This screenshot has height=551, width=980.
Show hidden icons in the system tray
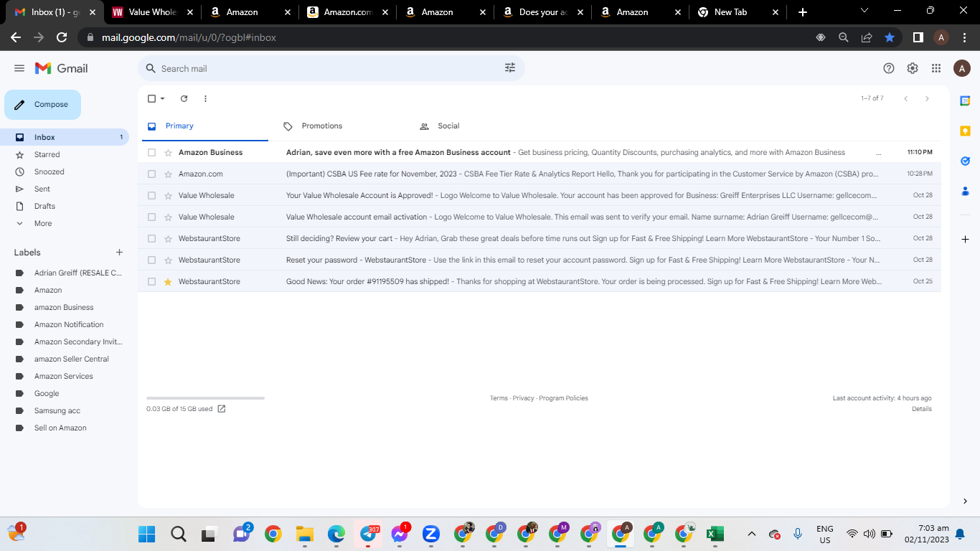coord(751,534)
